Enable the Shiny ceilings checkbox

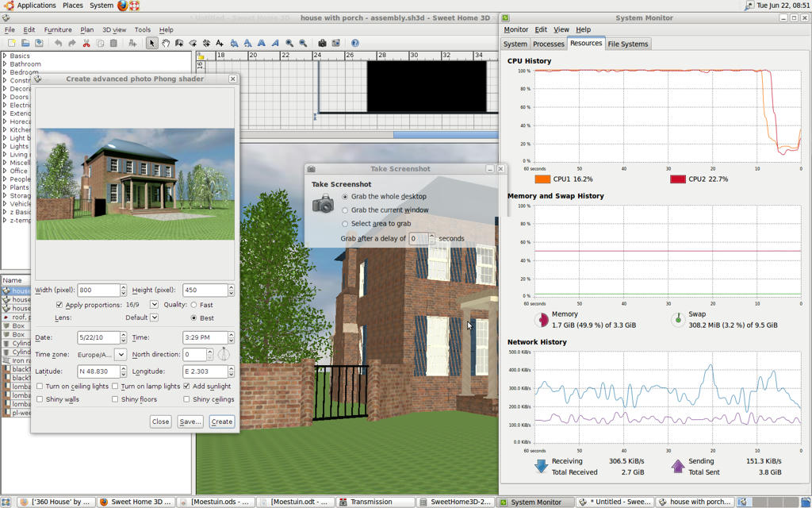tap(186, 399)
